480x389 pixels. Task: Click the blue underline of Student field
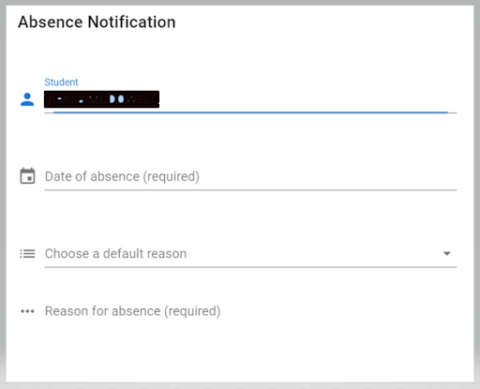[x=251, y=113]
